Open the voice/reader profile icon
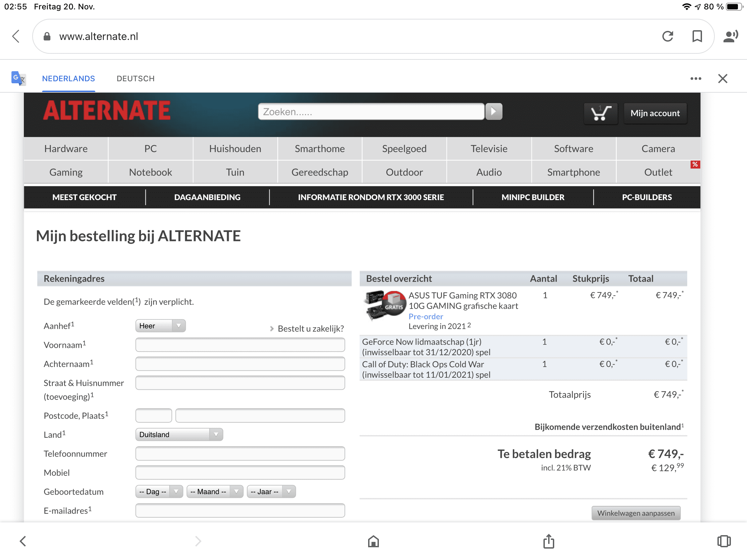 click(x=730, y=36)
